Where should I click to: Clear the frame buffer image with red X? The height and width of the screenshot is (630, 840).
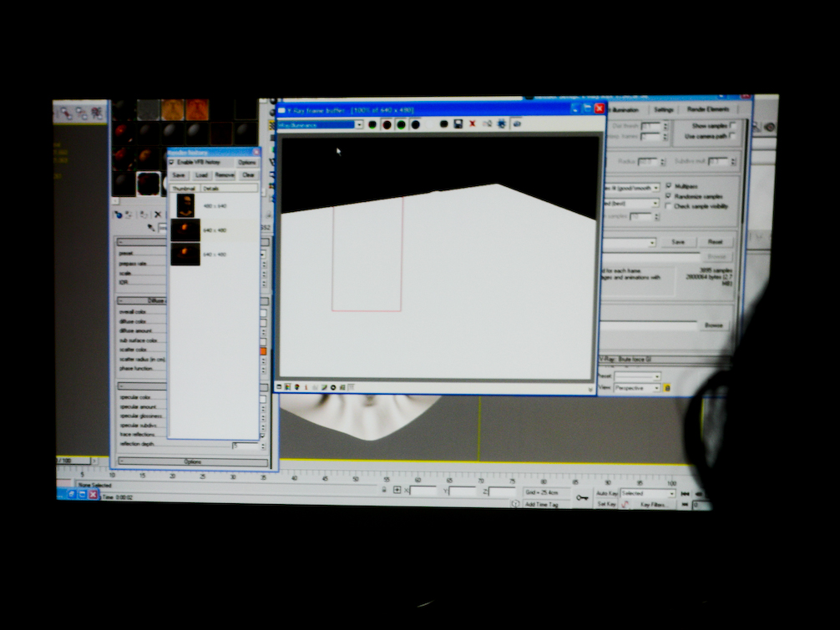click(x=473, y=124)
